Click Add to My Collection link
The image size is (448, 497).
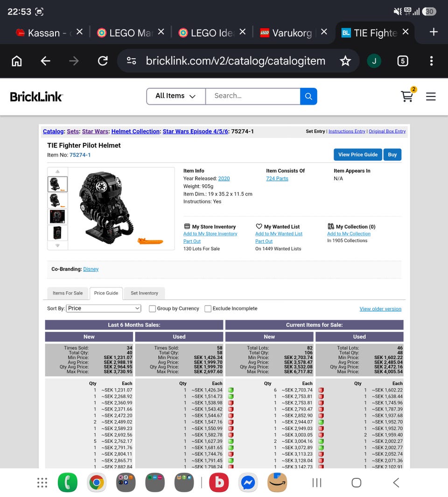point(349,234)
